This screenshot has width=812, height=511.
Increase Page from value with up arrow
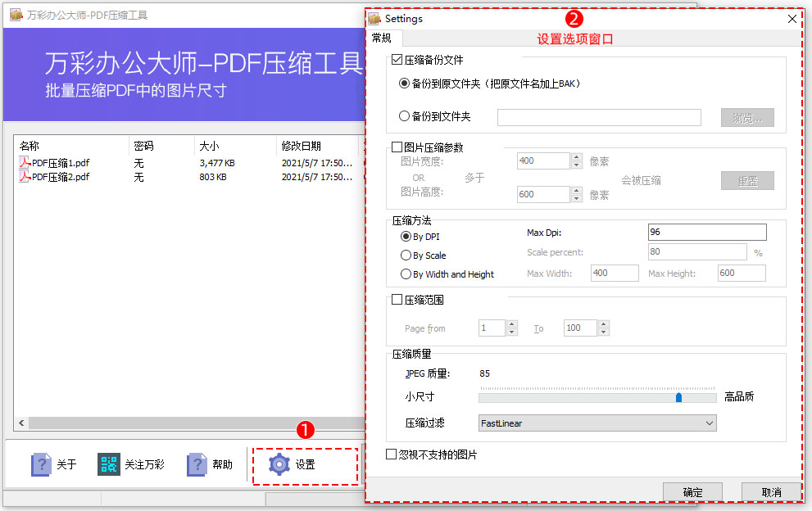click(511, 324)
